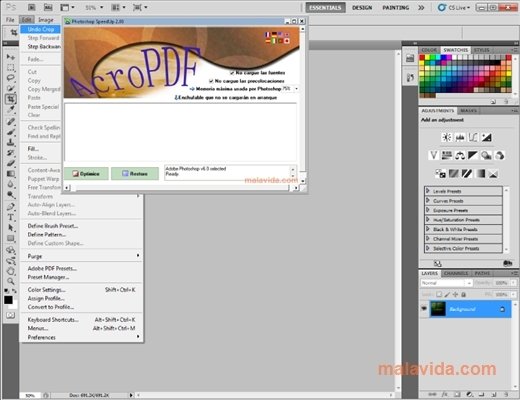Select the Lasso tool
The image size is (520, 400).
(10, 78)
